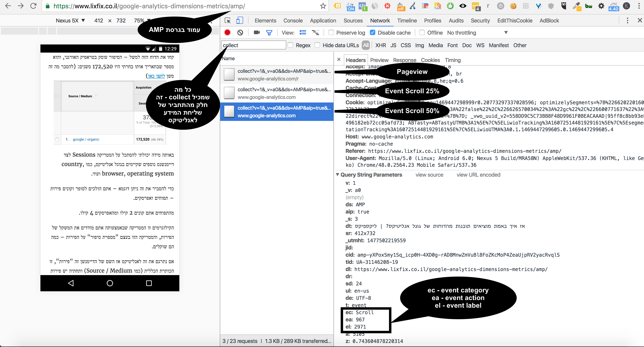Enable the Offline checkbox
This screenshot has height=347, width=644.
[422, 32]
